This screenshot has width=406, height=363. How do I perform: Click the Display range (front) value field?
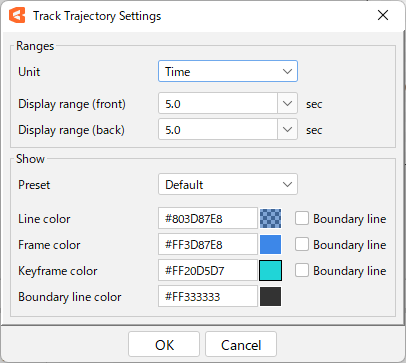[x=218, y=104]
